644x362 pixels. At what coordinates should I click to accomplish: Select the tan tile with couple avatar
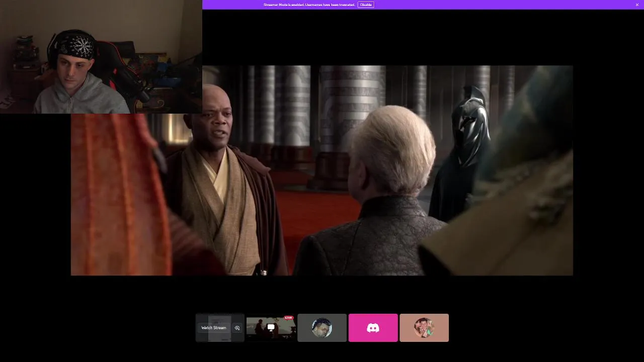click(x=424, y=328)
